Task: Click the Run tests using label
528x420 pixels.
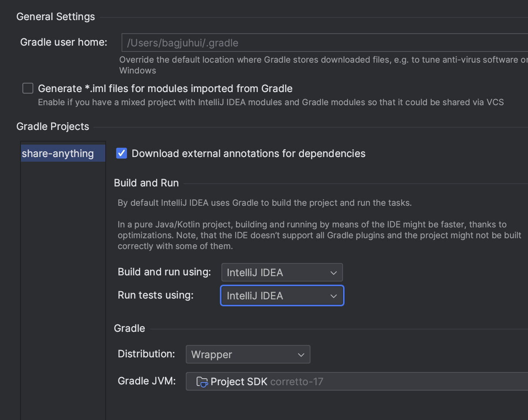Action: coord(155,295)
